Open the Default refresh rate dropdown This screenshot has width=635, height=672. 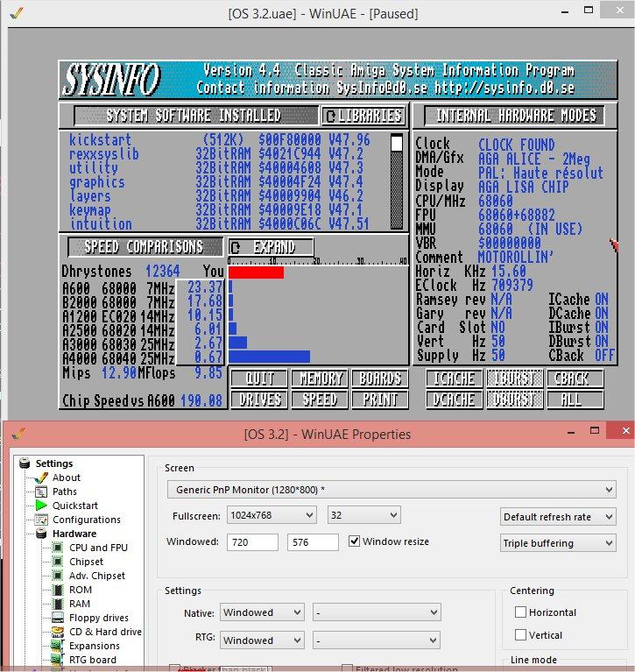(558, 517)
